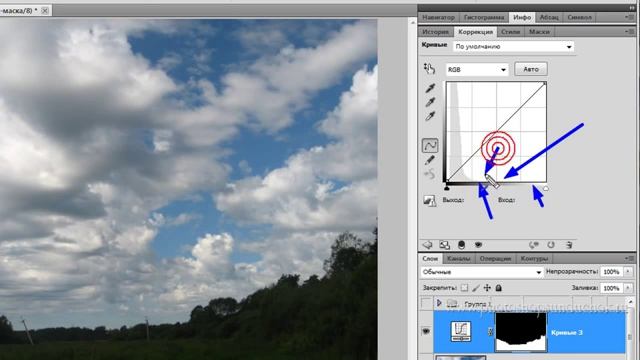Switch to the Контуры tab
Viewport: 640px width, 360px height.
click(x=534, y=258)
